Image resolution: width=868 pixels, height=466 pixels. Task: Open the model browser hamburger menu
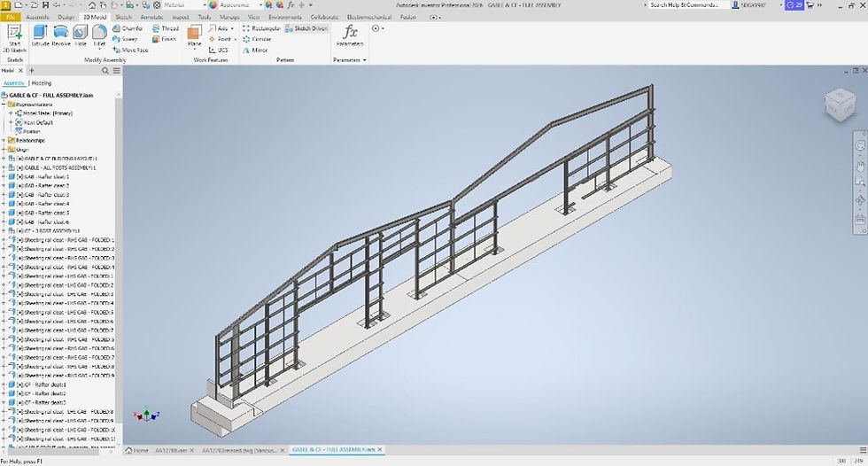click(116, 71)
